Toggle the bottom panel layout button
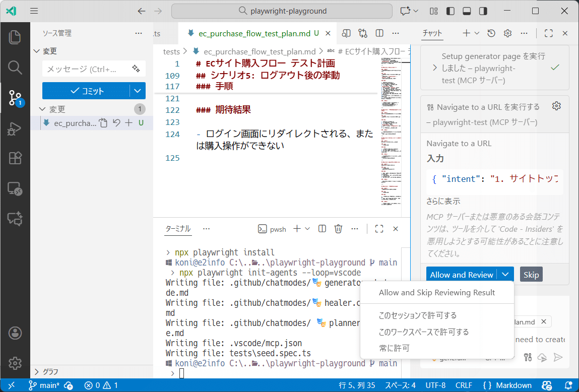579x392 pixels. tap(467, 11)
